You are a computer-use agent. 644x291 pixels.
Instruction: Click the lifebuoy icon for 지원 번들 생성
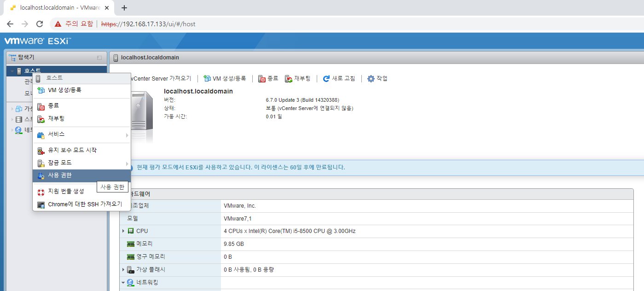(41, 192)
